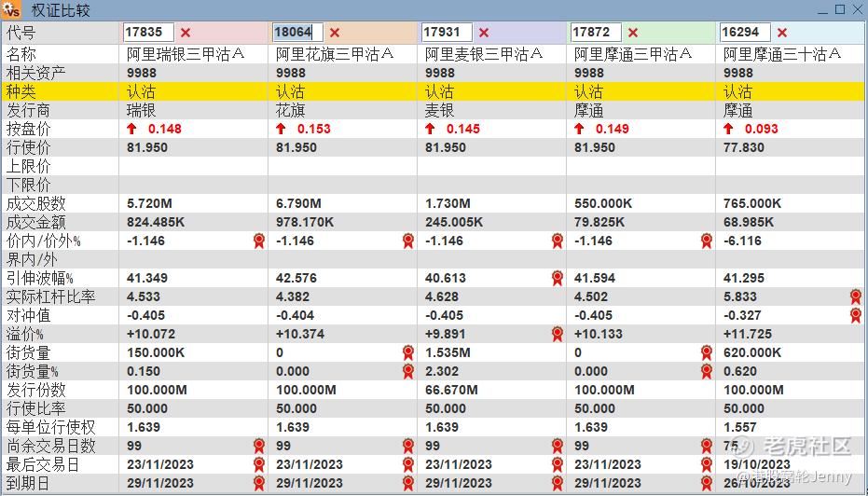
Task: Click the code input field containing 17931
Action: pos(447,32)
